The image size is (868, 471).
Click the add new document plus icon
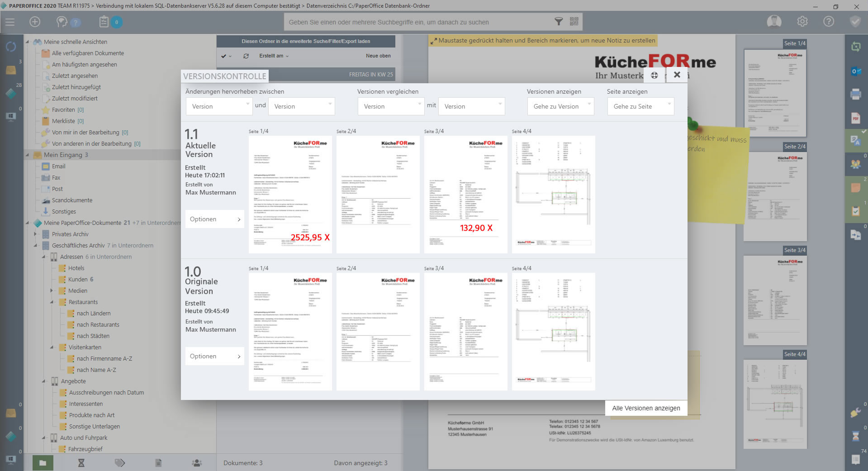pyautogui.click(x=35, y=22)
